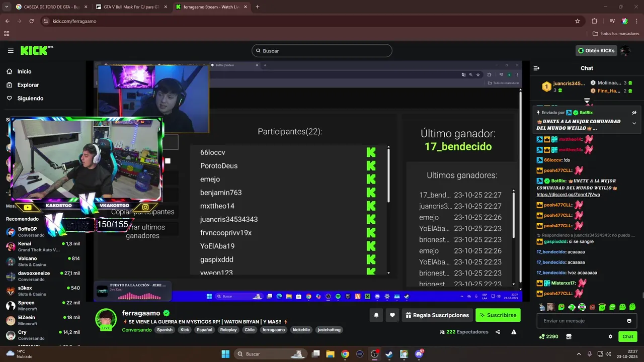Image resolution: width=644 pixels, height=362 pixels.
Task: Click the Roleplay tag
Action: coord(228,330)
